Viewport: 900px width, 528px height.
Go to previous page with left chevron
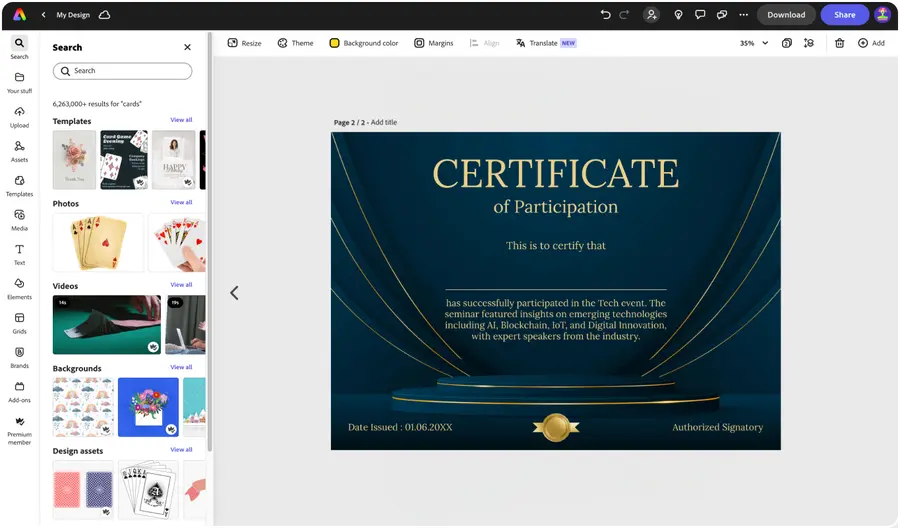(234, 293)
